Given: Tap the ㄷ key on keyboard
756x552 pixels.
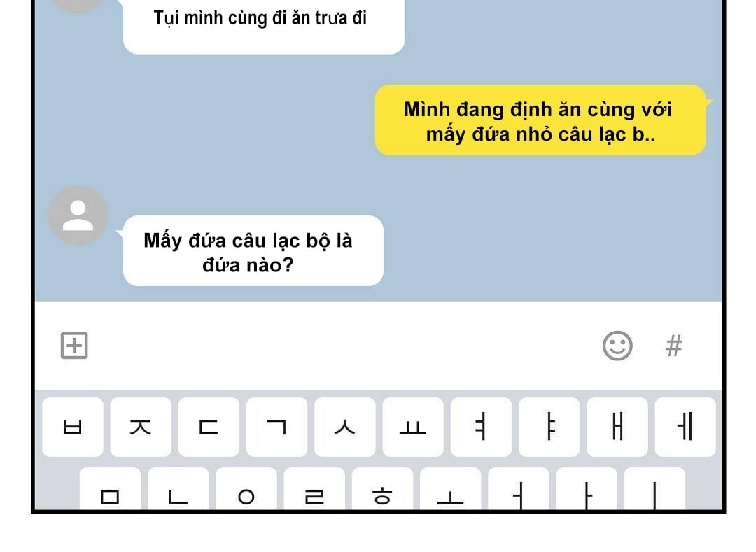Looking at the screenshot, I should point(209,427).
